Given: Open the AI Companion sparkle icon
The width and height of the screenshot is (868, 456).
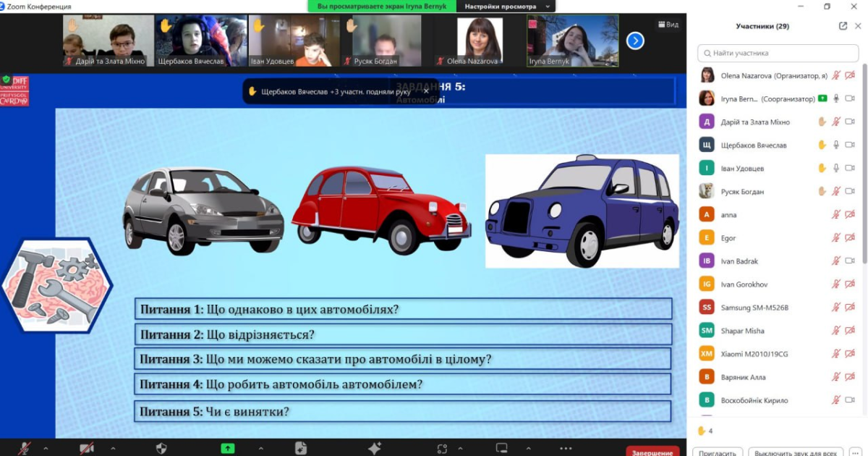Looking at the screenshot, I should [374, 448].
